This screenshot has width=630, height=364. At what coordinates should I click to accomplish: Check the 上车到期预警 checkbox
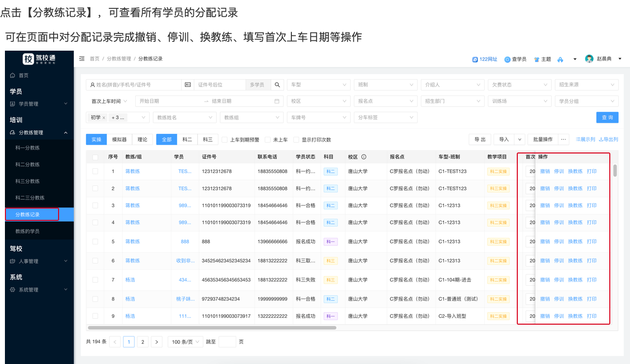point(224,140)
